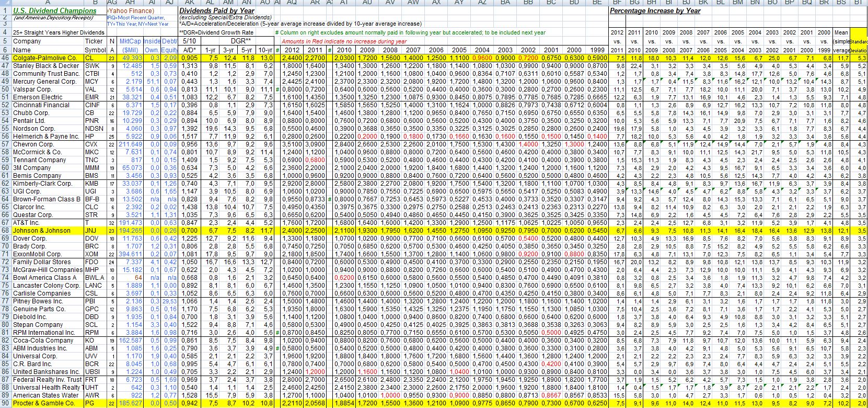Select the market cap cell '211.649'
Image resolution: width=868 pixels, height=408 pixels.
pyautogui.click(x=131, y=144)
